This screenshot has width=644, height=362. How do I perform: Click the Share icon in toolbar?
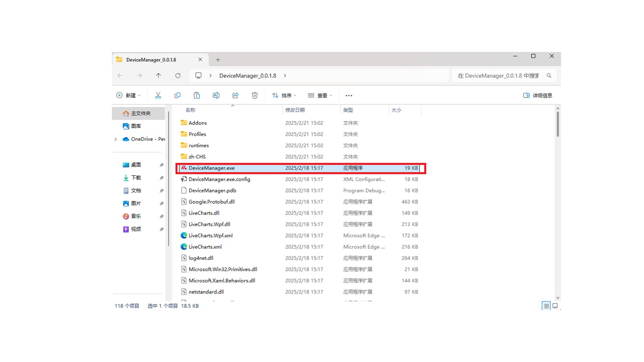coord(235,96)
